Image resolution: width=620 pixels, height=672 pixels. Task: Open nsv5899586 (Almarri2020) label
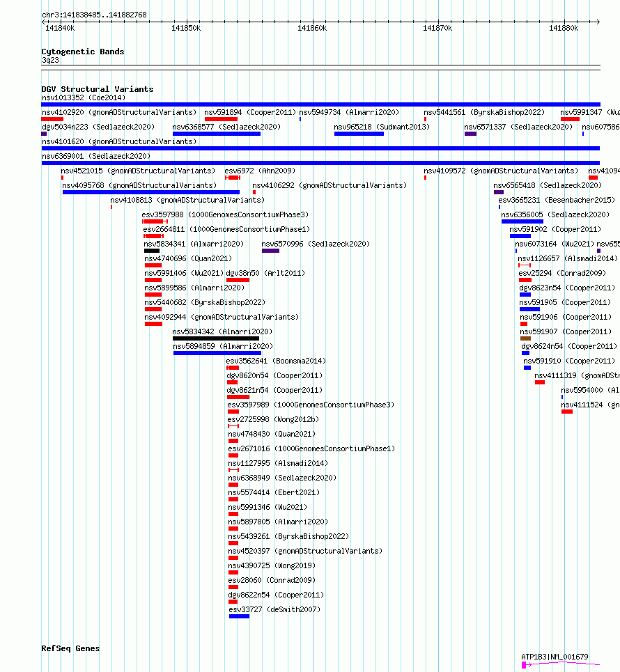tap(194, 288)
